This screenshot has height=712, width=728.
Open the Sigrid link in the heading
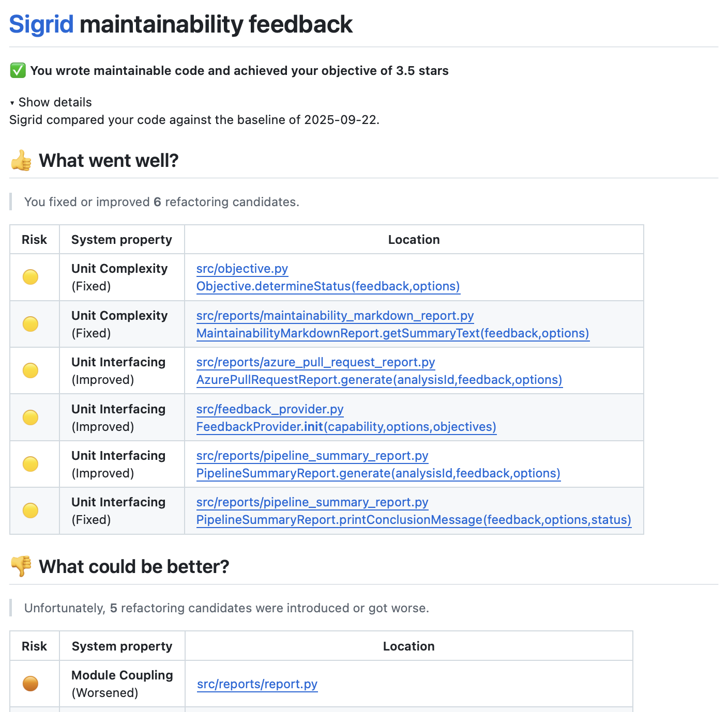tap(41, 24)
